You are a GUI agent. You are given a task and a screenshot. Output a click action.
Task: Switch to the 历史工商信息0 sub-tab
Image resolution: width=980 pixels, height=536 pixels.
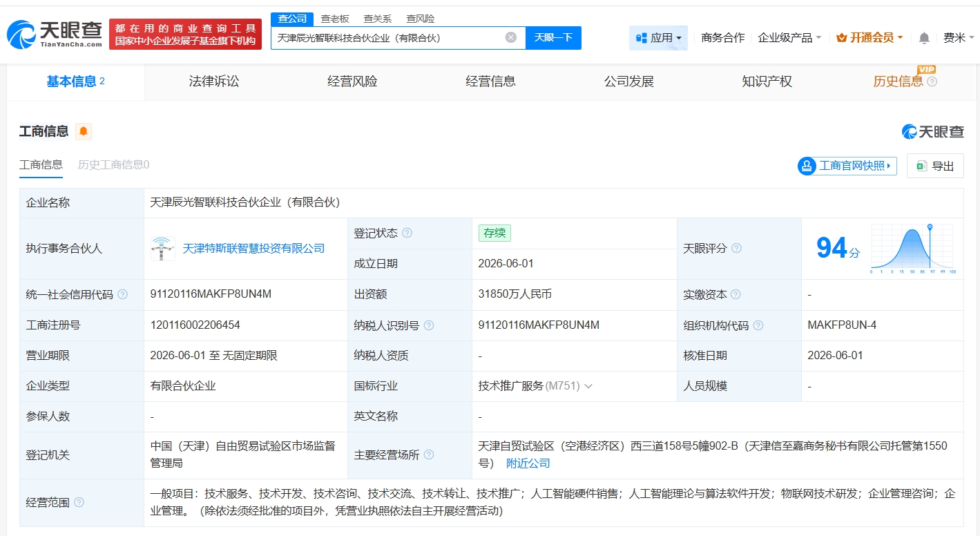click(x=113, y=164)
